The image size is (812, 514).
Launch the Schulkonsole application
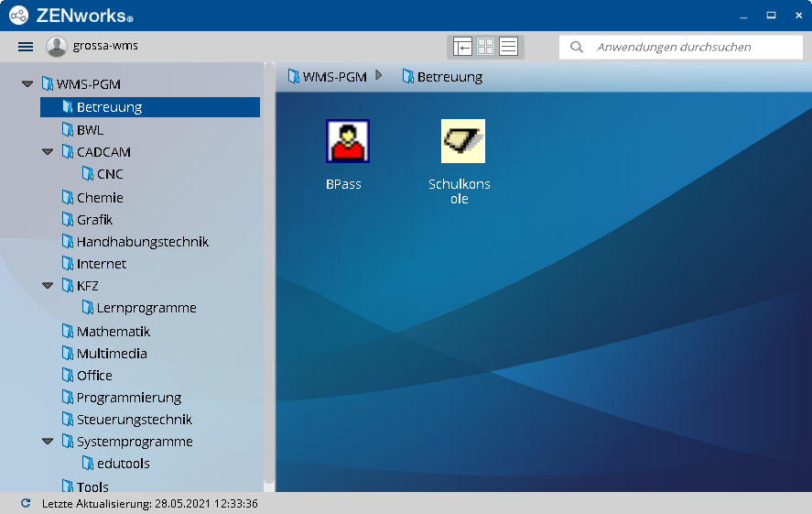click(460, 161)
